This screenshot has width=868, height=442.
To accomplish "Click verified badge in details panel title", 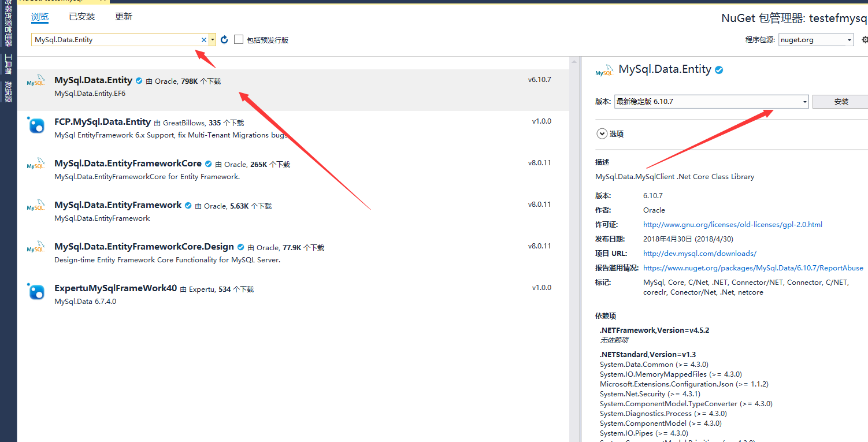I will click(x=719, y=70).
